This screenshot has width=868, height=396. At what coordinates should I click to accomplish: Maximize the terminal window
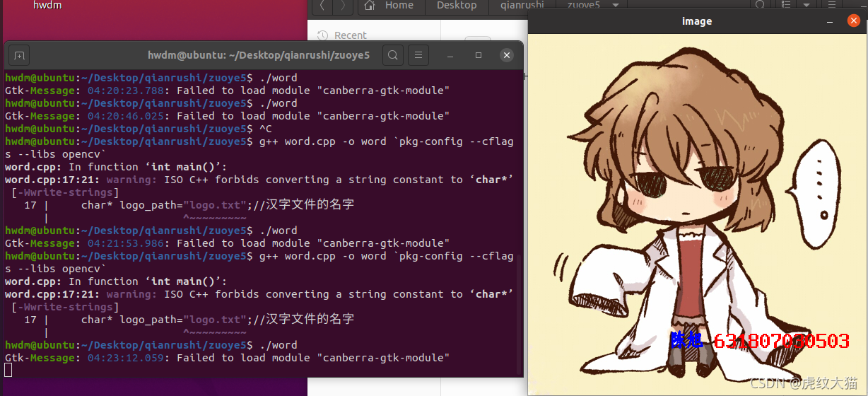(x=479, y=55)
